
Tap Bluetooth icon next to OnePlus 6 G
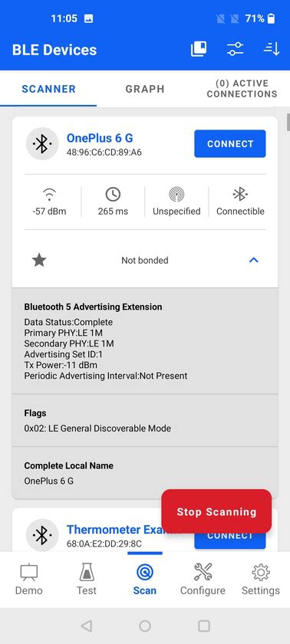tap(42, 144)
